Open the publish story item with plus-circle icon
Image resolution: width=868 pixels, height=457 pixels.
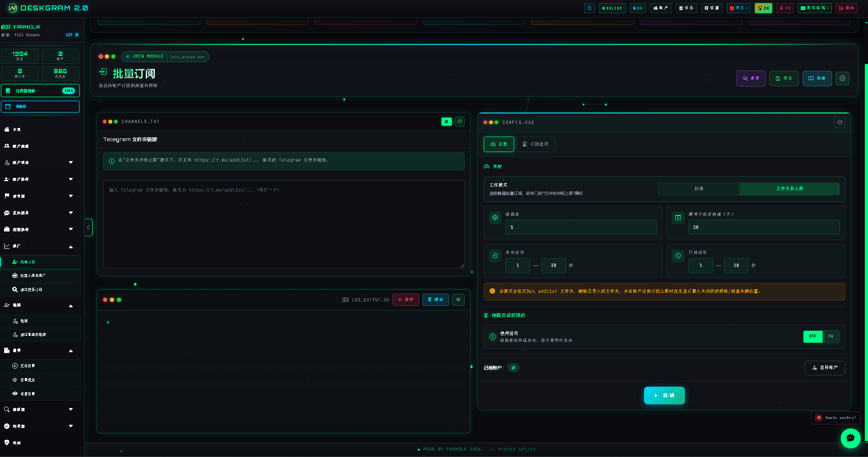[41, 366]
